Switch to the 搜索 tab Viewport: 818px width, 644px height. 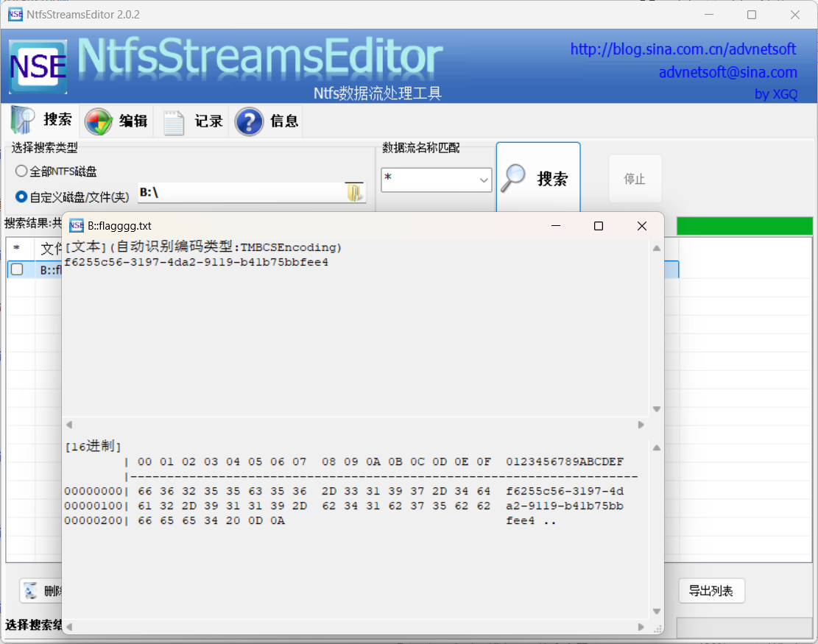[x=42, y=121]
